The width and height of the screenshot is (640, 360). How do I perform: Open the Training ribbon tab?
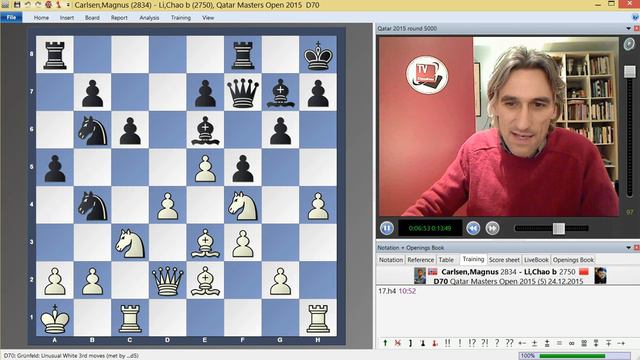(x=181, y=18)
